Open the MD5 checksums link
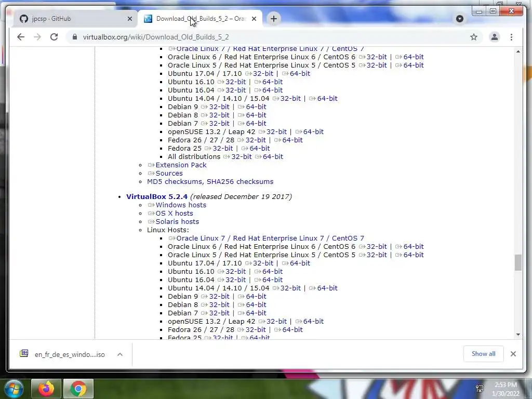 175,181
